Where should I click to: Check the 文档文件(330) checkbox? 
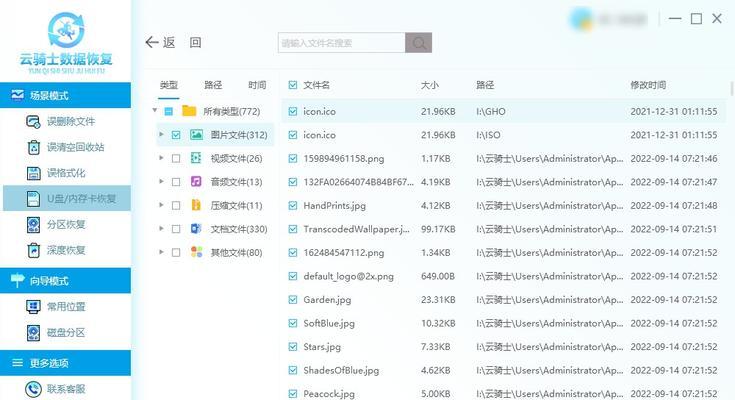[x=176, y=229]
